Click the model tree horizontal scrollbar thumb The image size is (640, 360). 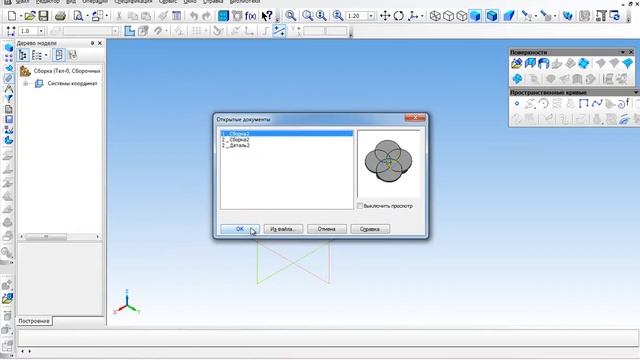point(46,237)
